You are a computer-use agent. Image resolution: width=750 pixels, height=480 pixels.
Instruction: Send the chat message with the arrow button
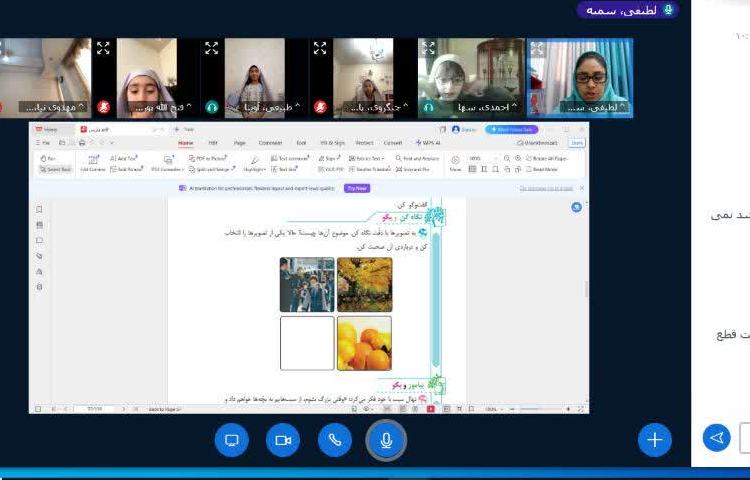pos(716,438)
